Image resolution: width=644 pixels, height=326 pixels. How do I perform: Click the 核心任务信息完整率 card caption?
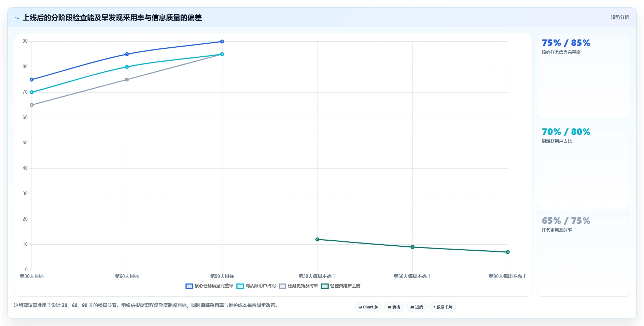point(561,52)
